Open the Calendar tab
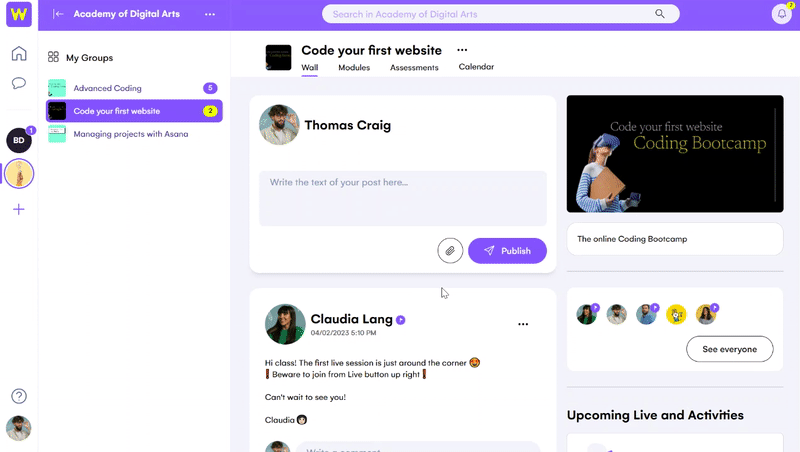 click(476, 67)
